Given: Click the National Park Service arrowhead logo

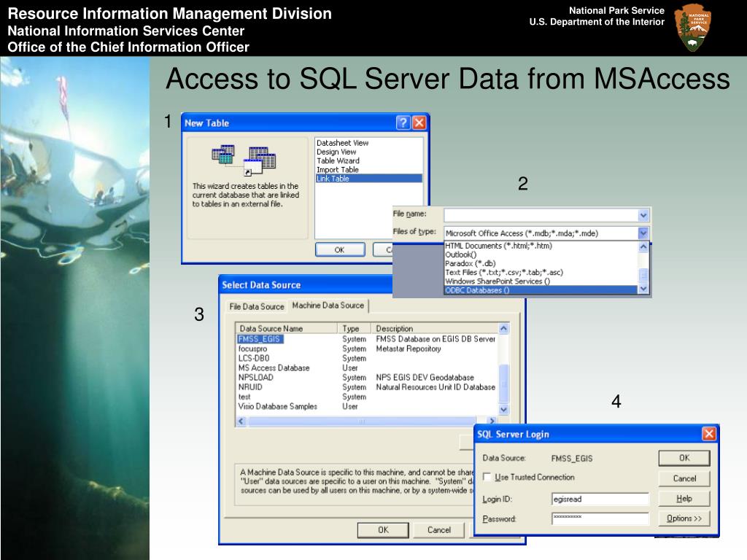Looking at the screenshot, I should tap(692, 28).
